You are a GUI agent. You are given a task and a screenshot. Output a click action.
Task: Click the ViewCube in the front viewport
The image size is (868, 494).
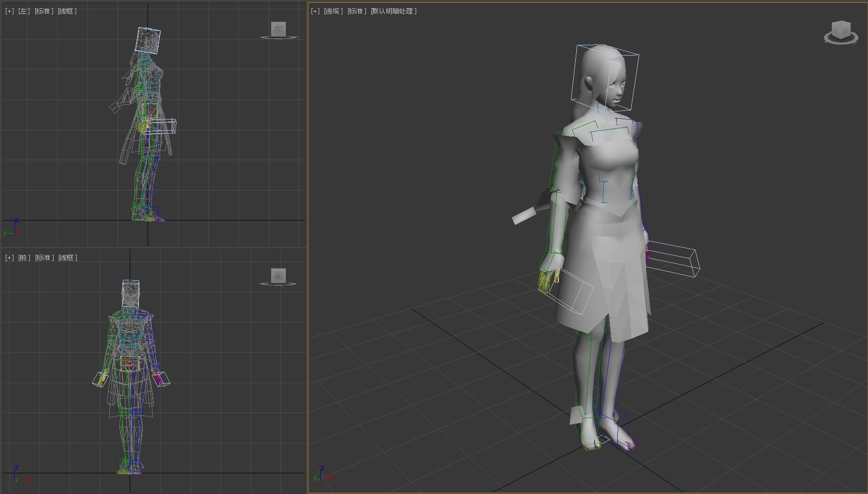pyautogui.click(x=278, y=276)
